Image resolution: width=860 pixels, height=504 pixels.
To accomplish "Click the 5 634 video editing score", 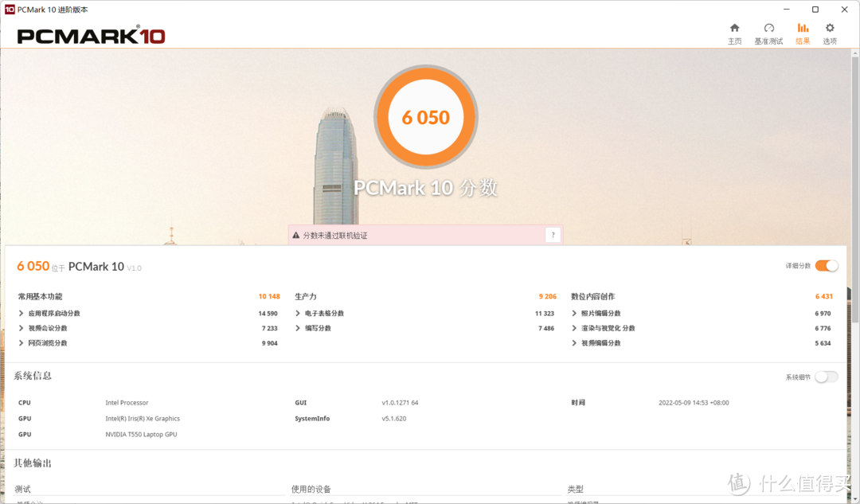I will [x=823, y=342].
